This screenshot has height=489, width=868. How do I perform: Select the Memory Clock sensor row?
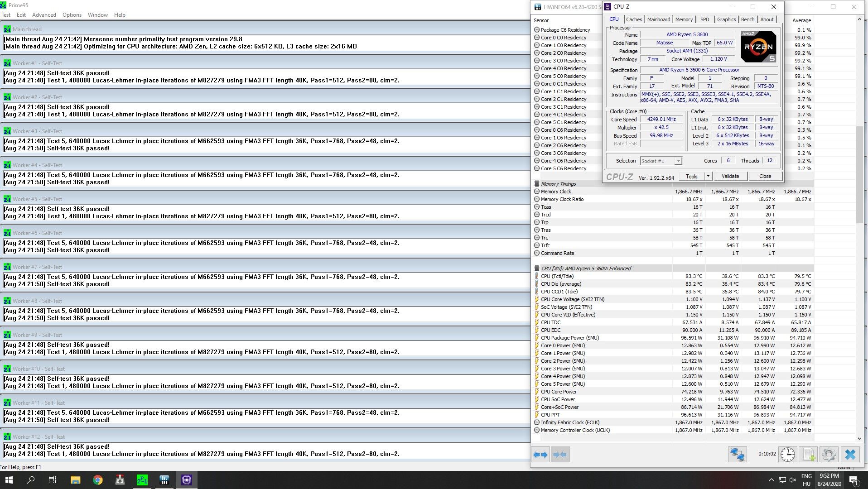click(x=673, y=192)
